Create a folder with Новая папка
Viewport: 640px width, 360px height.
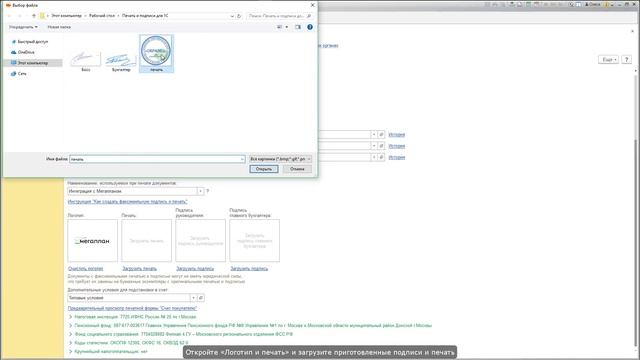pyautogui.click(x=59, y=27)
